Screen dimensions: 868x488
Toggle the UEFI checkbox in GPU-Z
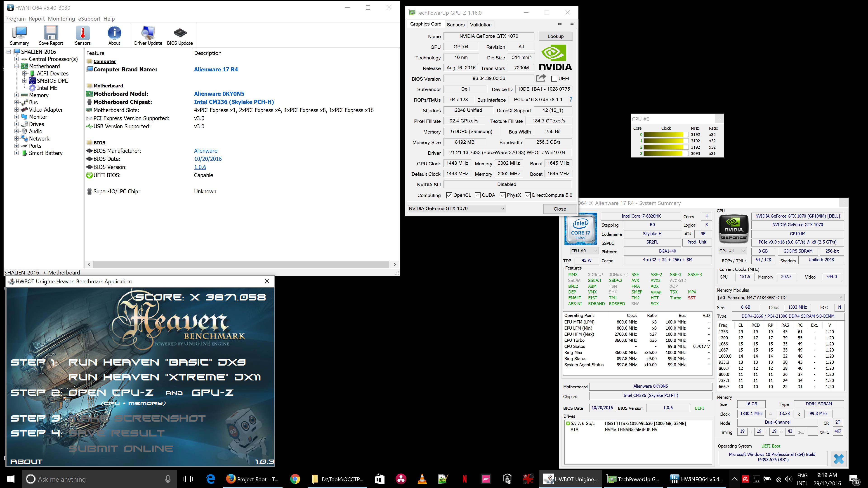554,78
